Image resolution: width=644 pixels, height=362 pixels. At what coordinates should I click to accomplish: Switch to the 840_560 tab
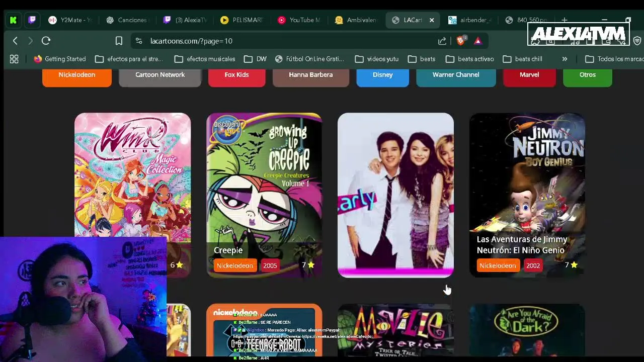click(x=527, y=20)
